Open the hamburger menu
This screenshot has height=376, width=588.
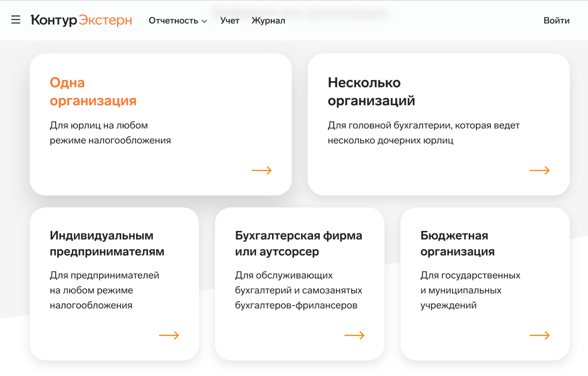pyautogui.click(x=16, y=20)
